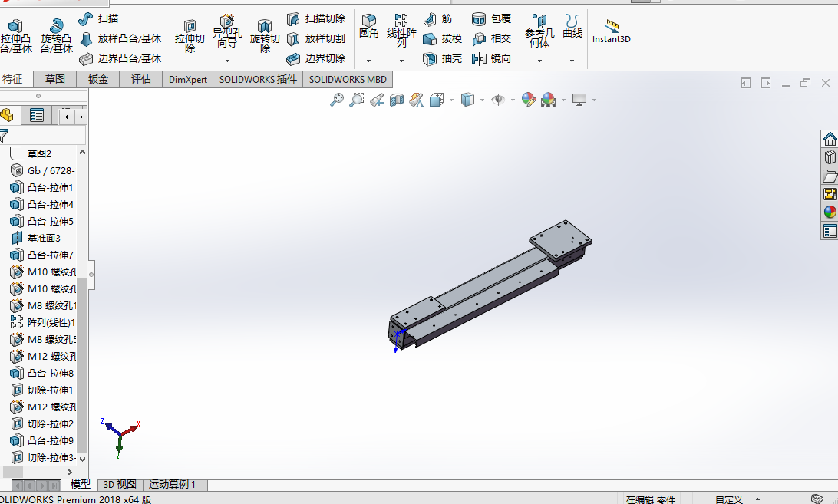Click the Zoom to Area icon

[x=357, y=100]
